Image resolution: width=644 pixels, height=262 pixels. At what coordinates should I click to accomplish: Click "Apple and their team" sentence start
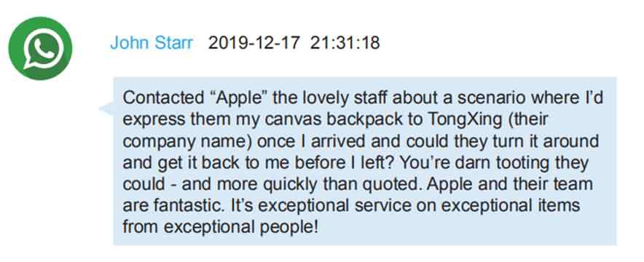(510, 184)
